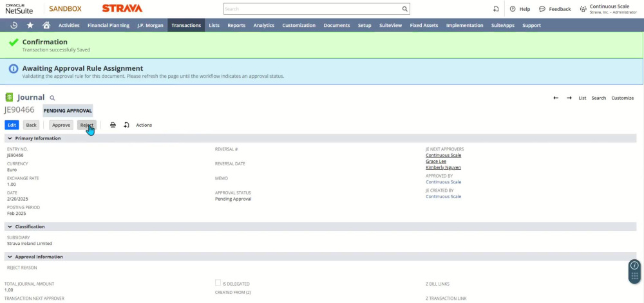Click the green checkmark in Confirmation banner
The image size is (644, 303).
(x=14, y=42)
